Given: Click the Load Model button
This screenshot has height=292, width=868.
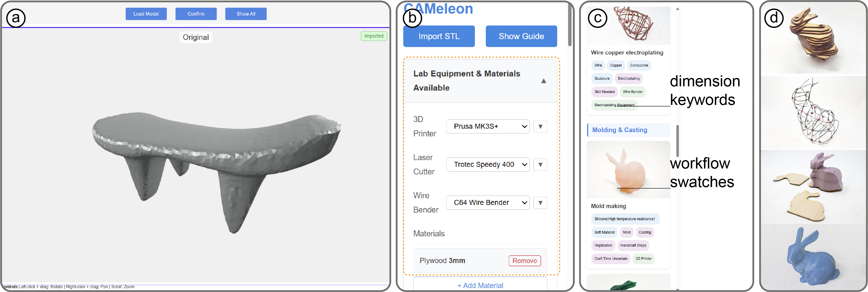Looking at the screenshot, I should [146, 14].
